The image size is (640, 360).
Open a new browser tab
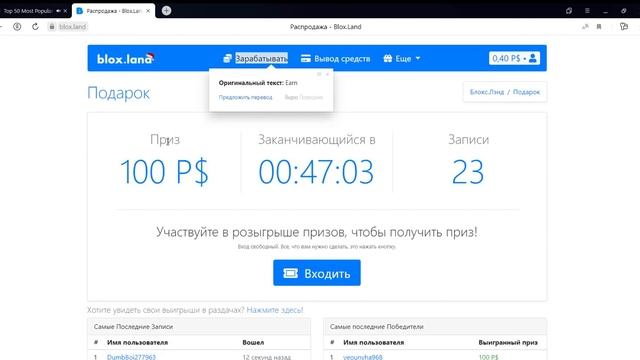click(x=166, y=11)
